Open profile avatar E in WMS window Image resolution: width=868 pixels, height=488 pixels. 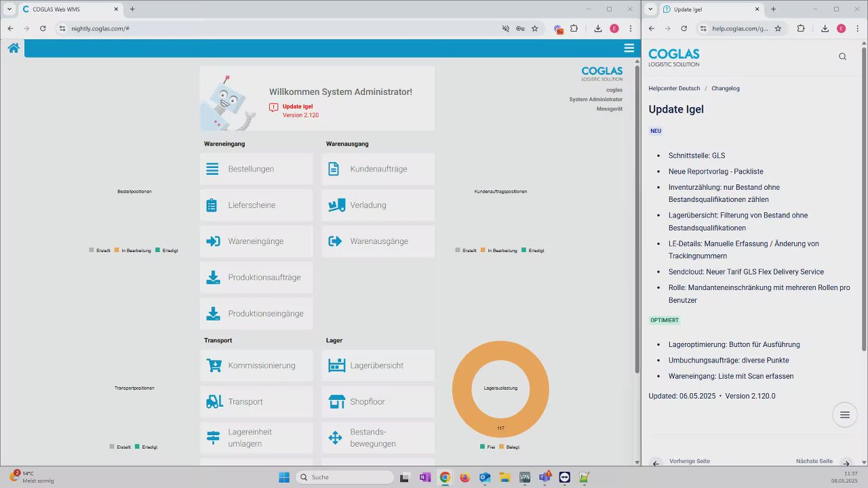tap(614, 28)
